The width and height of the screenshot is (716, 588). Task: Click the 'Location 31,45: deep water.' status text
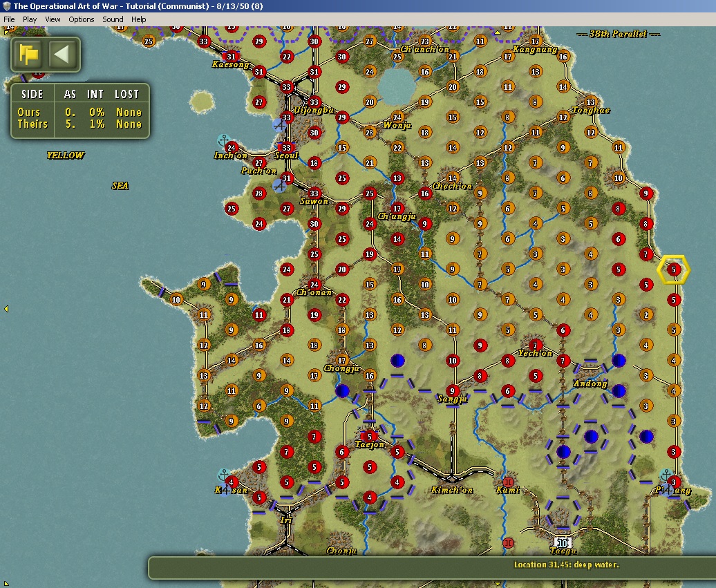pos(566,565)
